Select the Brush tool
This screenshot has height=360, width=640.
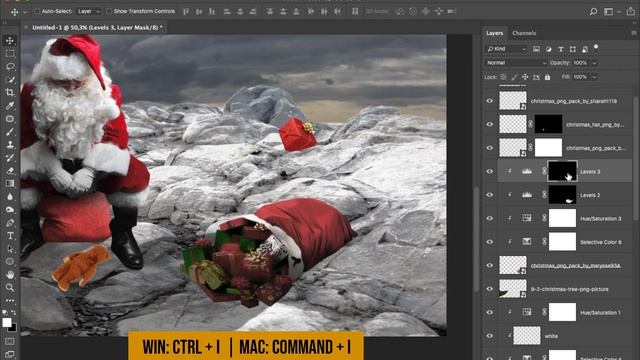pyautogui.click(x=10, y=132)
